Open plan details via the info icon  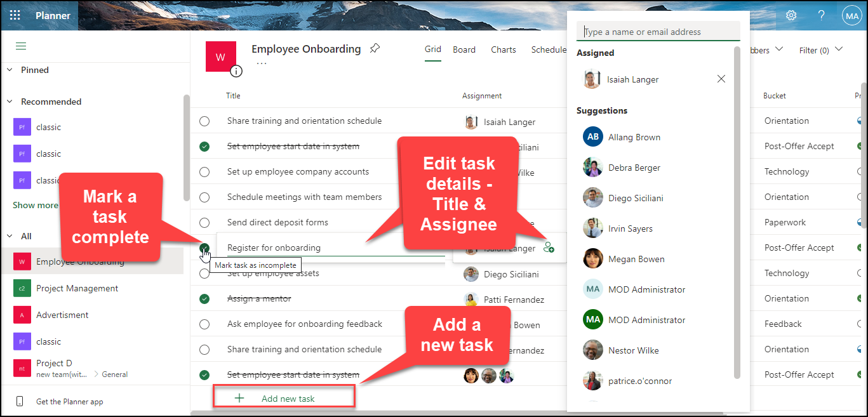(x=236, y=71)
